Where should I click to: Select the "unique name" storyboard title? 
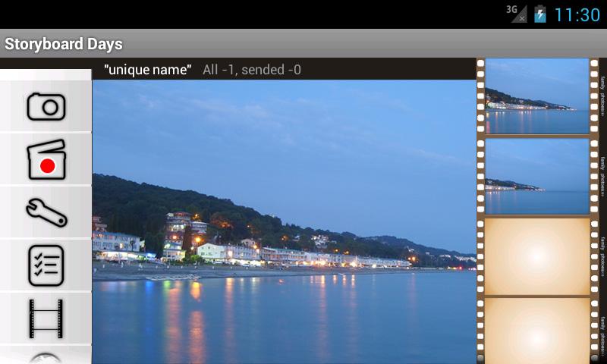[147, 70]
